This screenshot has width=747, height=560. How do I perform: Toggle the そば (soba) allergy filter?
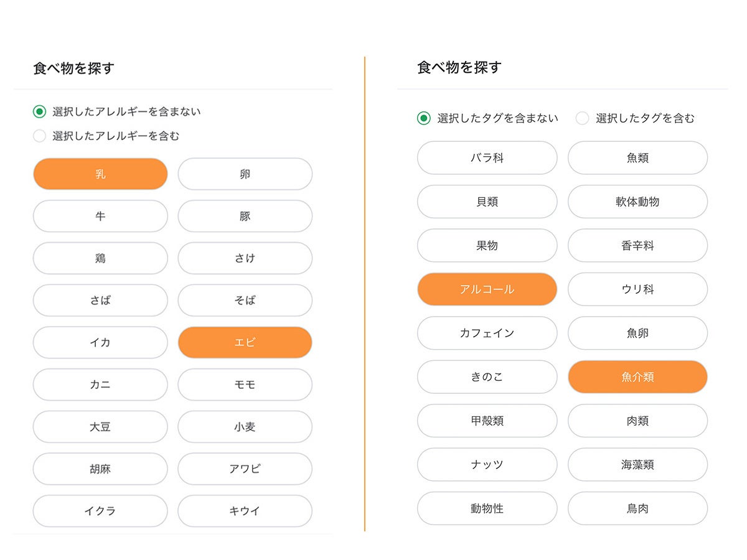(245, 301)
